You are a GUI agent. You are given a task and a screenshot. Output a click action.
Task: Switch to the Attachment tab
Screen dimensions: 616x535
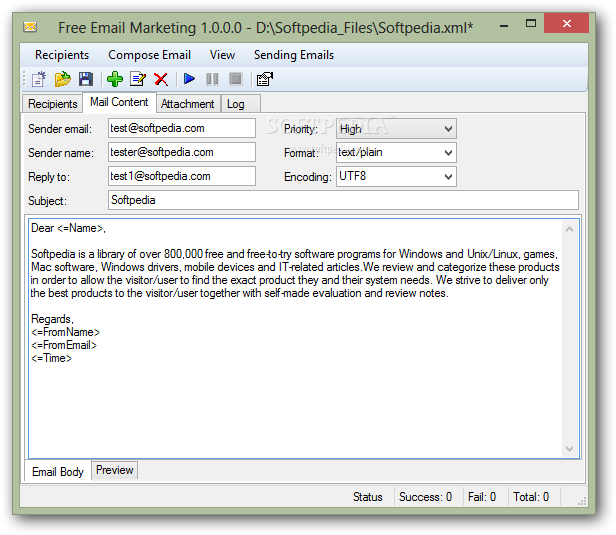tap(188, 104)
